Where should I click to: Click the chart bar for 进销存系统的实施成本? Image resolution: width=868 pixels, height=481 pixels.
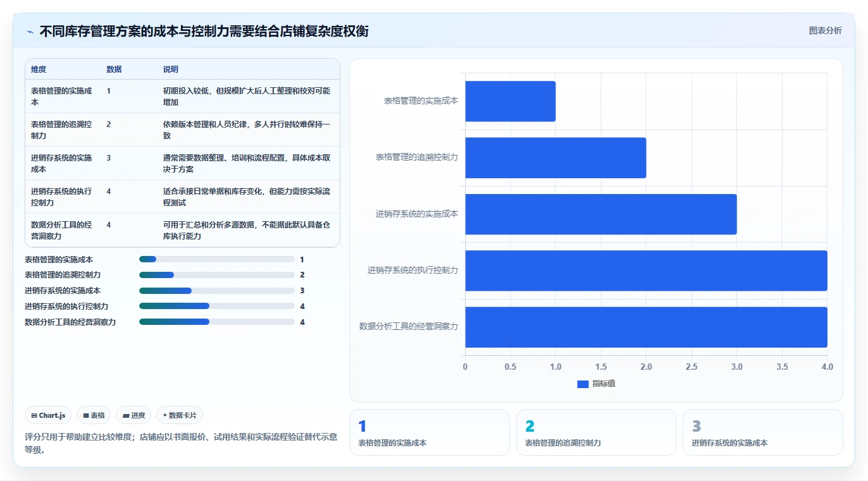601,214
